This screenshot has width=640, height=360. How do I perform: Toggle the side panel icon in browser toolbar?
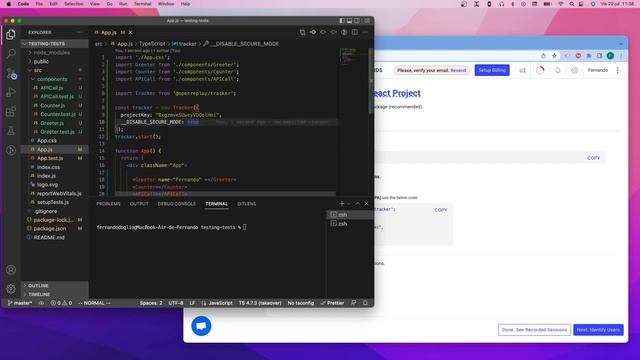point(600,56)
